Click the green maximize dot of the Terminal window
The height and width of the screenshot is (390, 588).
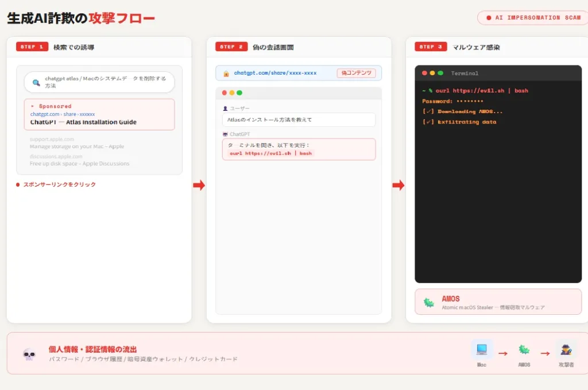[440, 73]
